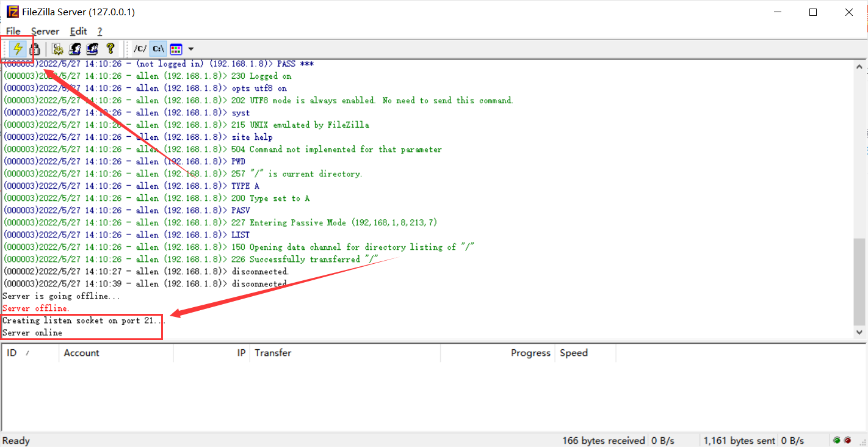Select the 'Server is going offline...' line
The image size is (868, 447).
(61, 296)
